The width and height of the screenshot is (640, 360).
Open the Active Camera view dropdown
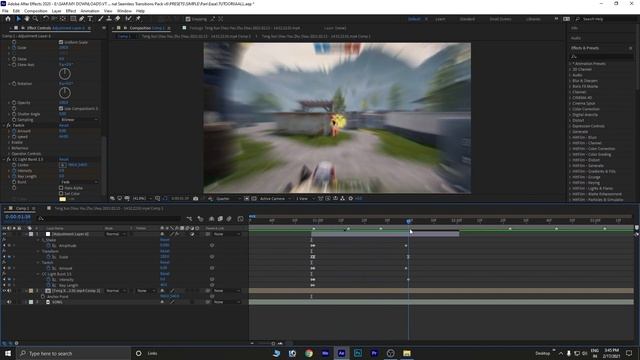pos(275,198)
